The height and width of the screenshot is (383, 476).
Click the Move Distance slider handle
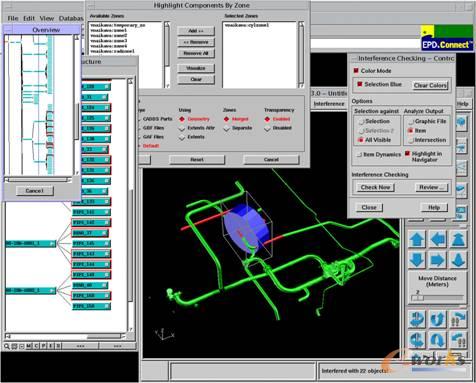pos(417,298)
